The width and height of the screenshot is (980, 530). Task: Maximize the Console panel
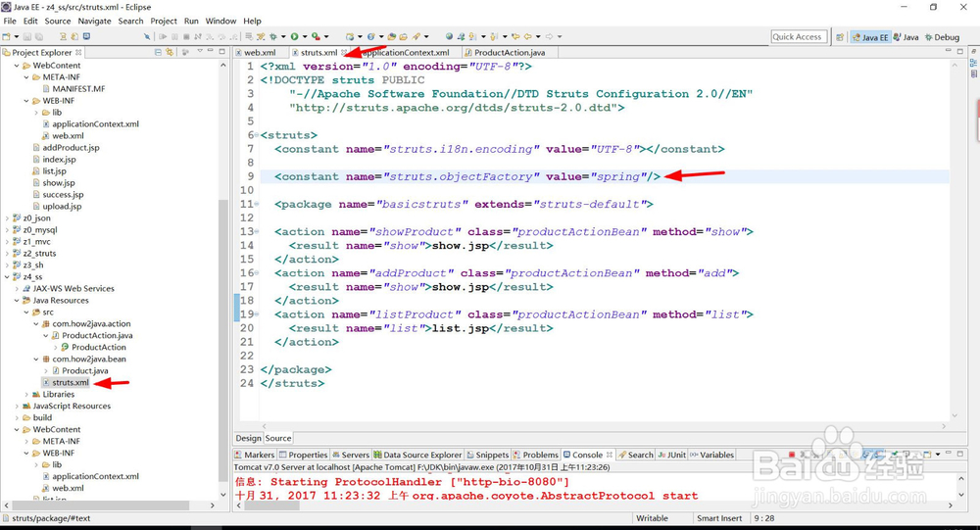click(960, 454)
